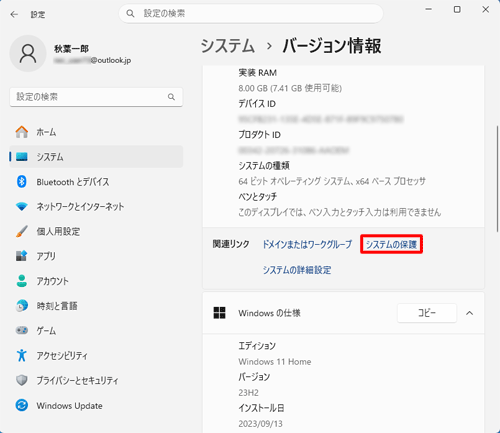This screenshot has width=500, height=433.
Task: Click the 2023/09/13 install date
Action: point(260,424)
